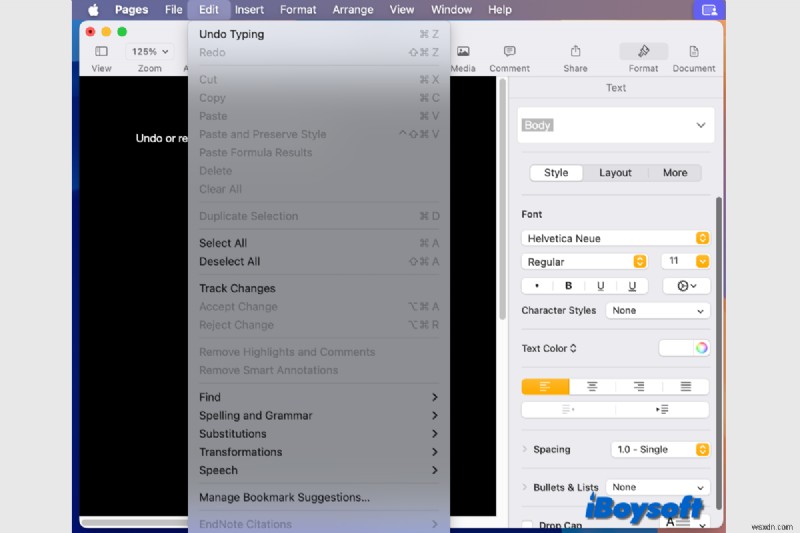Image resolution: width=800 pixels, height=533 pixels.
Task: Apply underline formatting with first U
Action: coord(601,286)
